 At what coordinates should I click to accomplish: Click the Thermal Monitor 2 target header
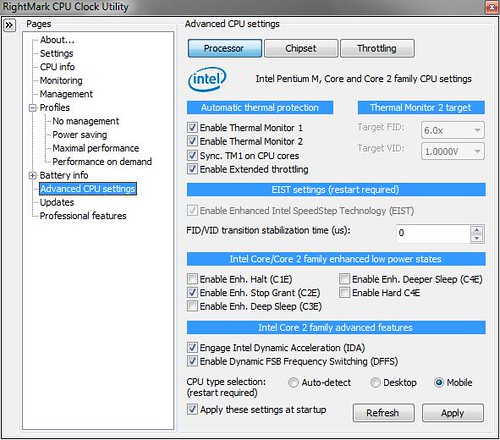tap(421, 107)
